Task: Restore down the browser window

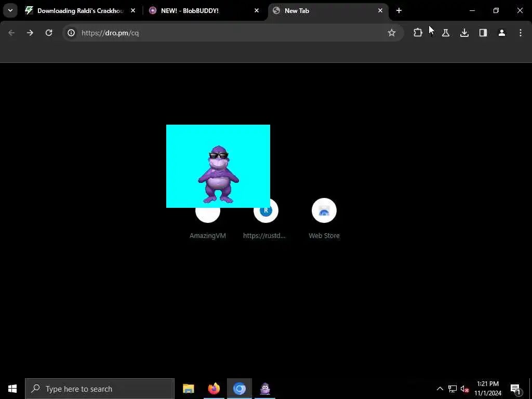Action: click(496, 10)
